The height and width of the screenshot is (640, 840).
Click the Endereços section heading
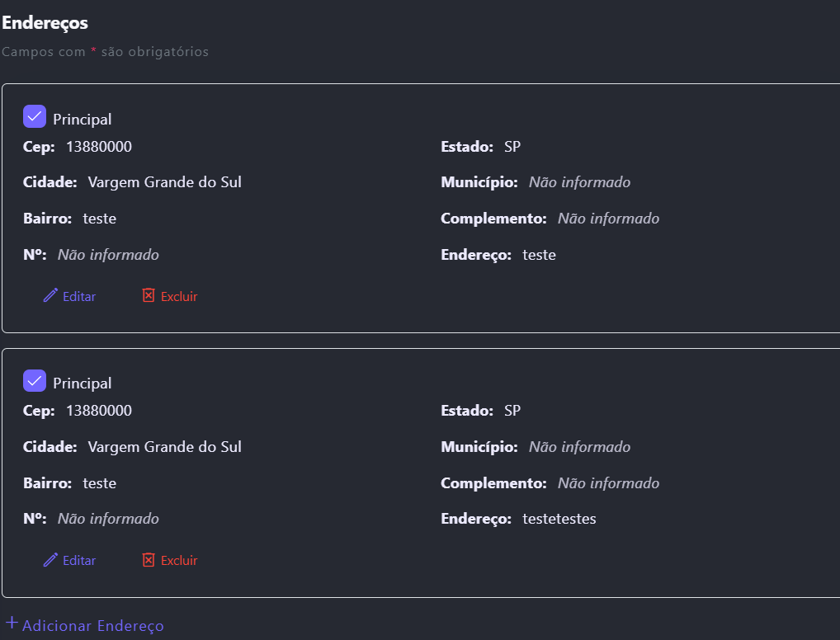pyautogui.click(x=45, y=23)
